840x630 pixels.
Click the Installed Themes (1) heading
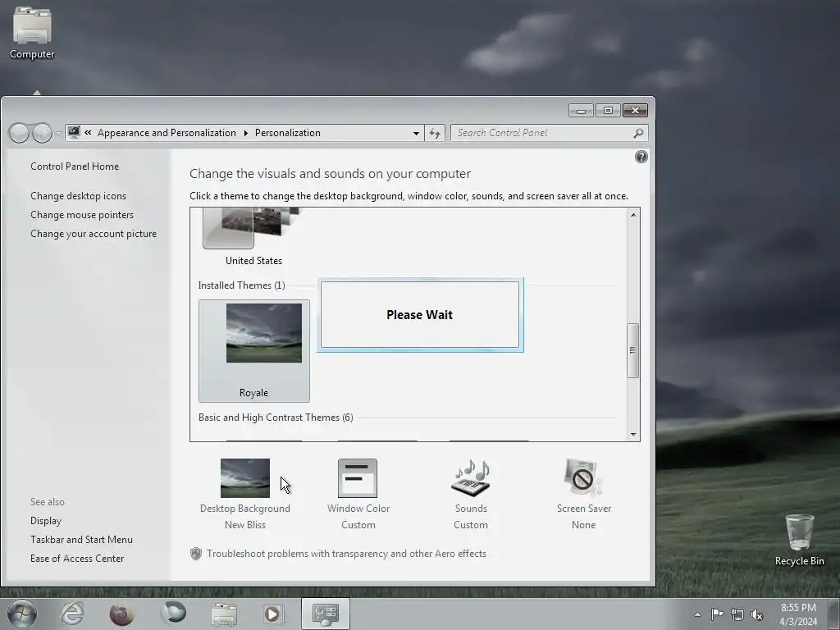coord(242,285)
